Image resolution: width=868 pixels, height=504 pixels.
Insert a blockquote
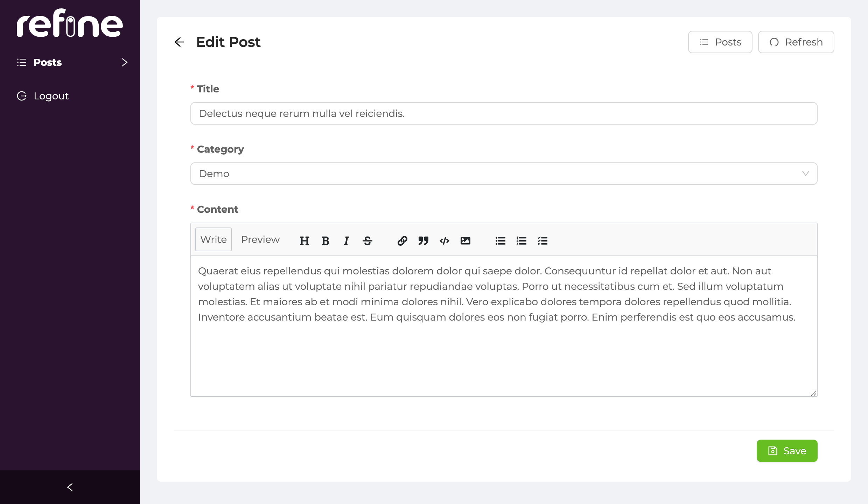423,241
